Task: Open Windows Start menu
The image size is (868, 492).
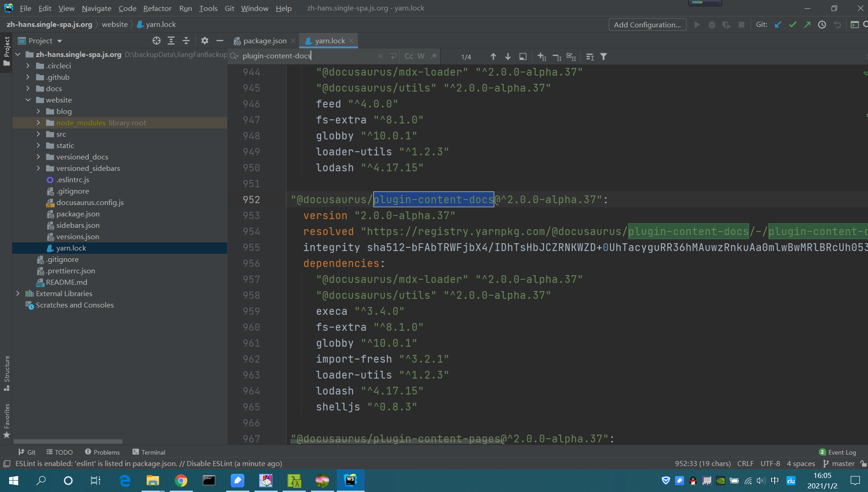Action: coord(14,481)
